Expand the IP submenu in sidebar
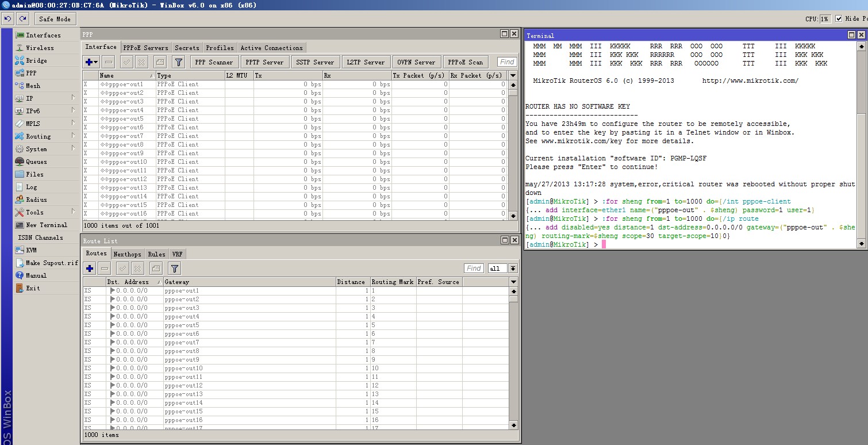 click(74, 98)
